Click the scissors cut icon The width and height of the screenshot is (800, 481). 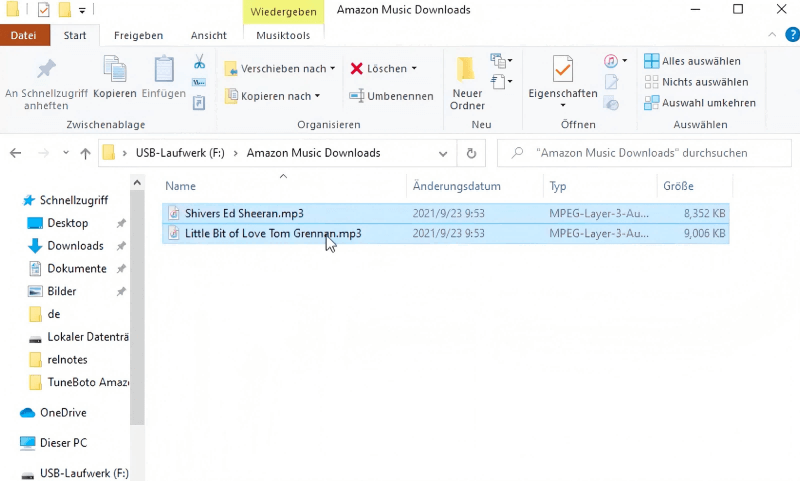pos(199,61)
